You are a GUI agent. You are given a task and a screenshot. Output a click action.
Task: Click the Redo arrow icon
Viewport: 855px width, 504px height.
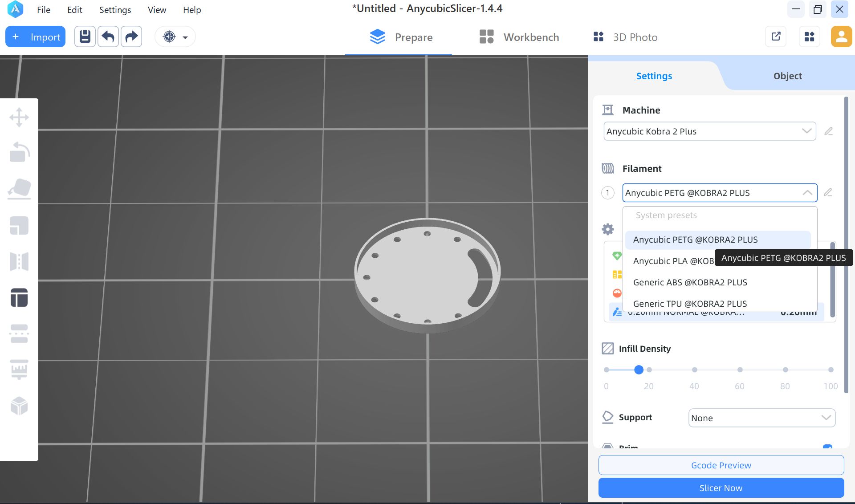[131, 37]
